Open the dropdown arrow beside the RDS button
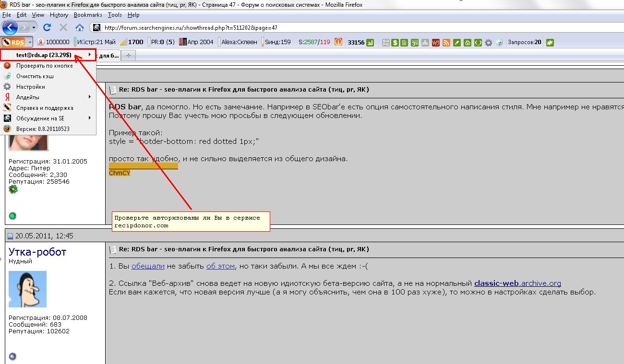Image resolution: width=624 pixels, height=364 pixels. (x=29, y=42)
